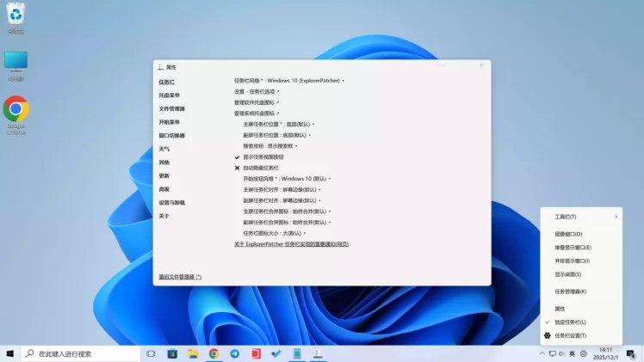The image size is (644, 362).
Task: Click 重启文件管理器 link
Action: pos(180,277)
